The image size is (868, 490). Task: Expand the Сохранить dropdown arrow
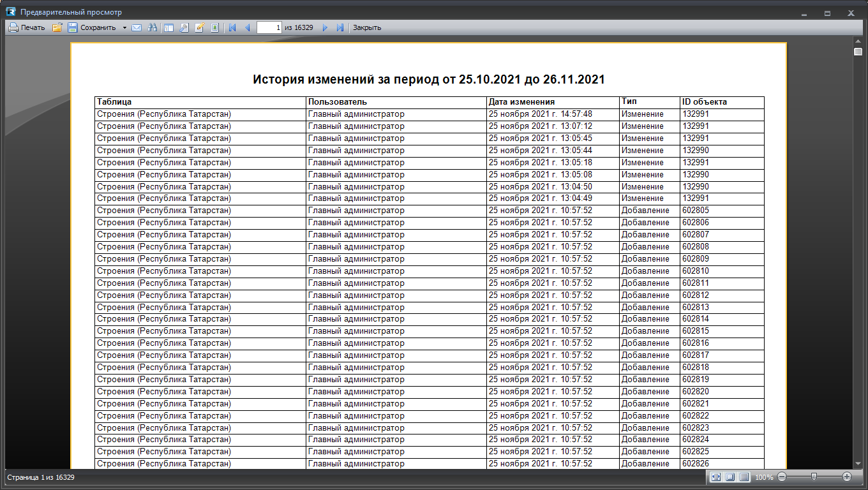coord(124,27)
